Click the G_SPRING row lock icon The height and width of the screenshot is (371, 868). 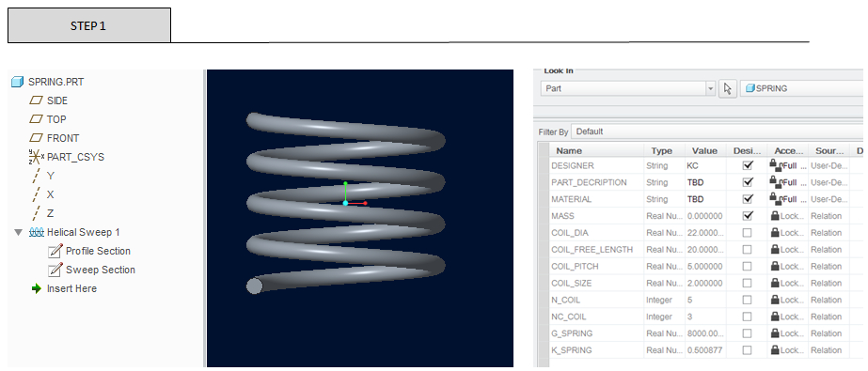click(x=775, y=333)
